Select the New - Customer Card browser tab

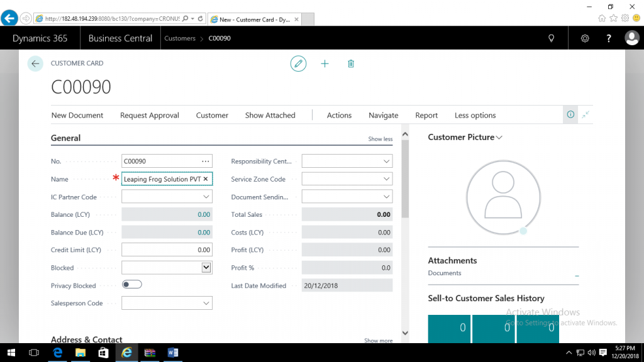point(254,19)
